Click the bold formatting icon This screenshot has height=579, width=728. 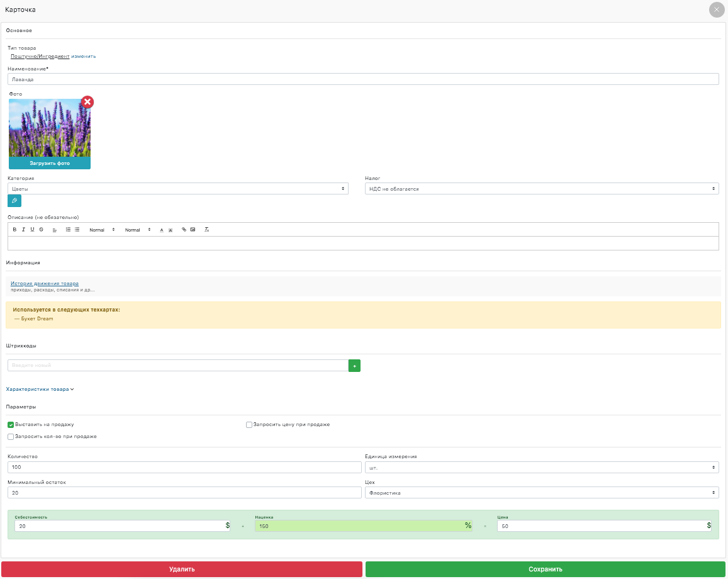coord(14,230)
